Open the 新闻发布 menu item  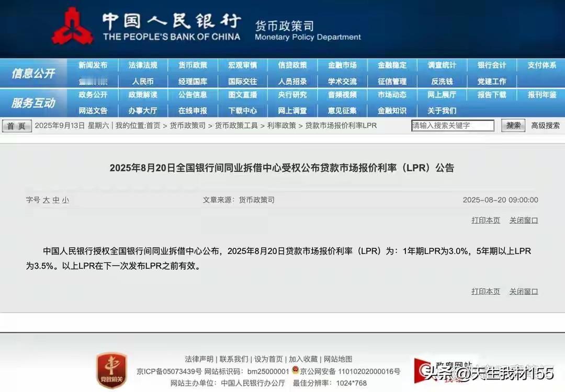click(93, 65)
